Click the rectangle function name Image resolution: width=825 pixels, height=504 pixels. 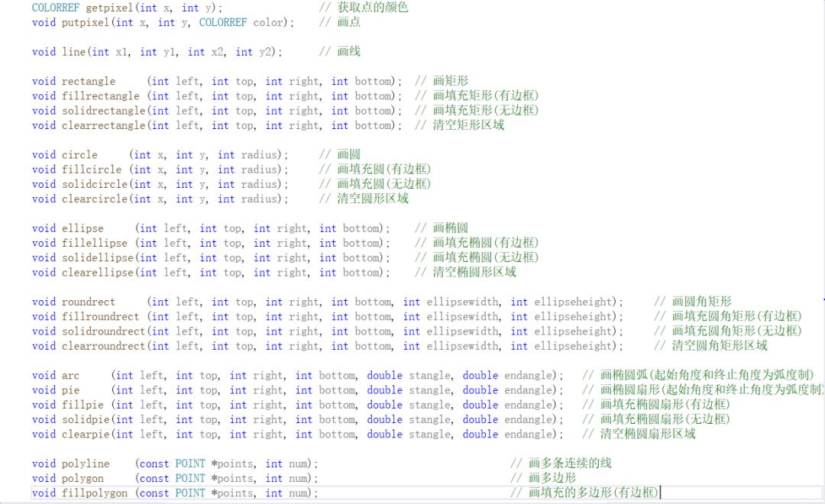(x=89, y=82)
